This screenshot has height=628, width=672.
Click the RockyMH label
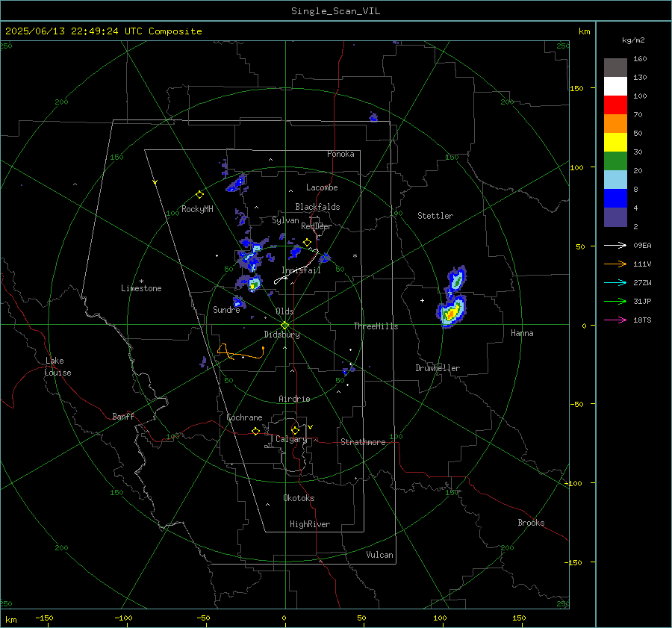(197, 209)
